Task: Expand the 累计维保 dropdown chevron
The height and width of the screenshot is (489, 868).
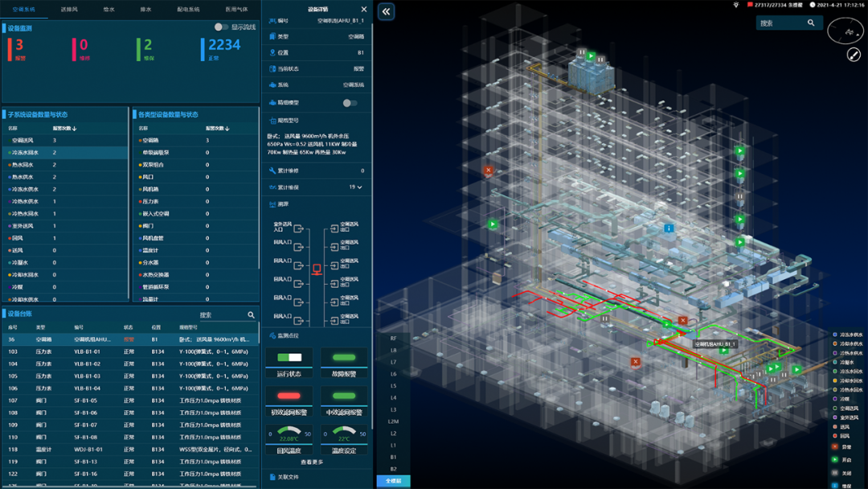Action: 359,187
